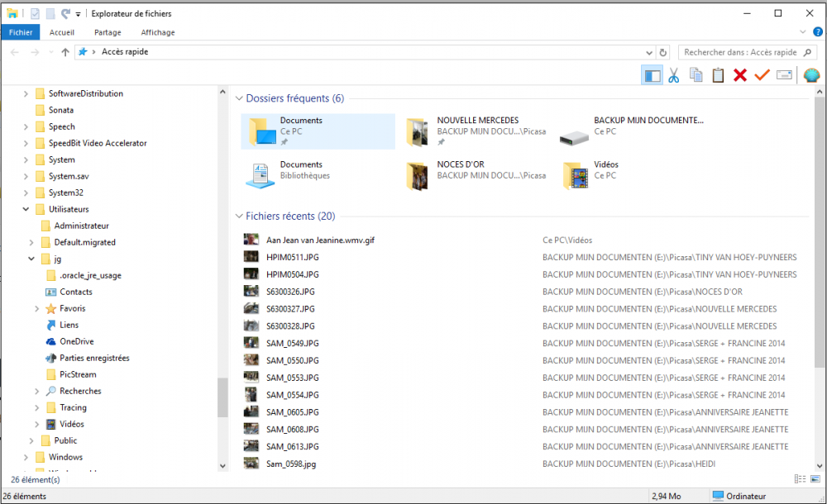Click the back navigation arrow

click(13, 51)
